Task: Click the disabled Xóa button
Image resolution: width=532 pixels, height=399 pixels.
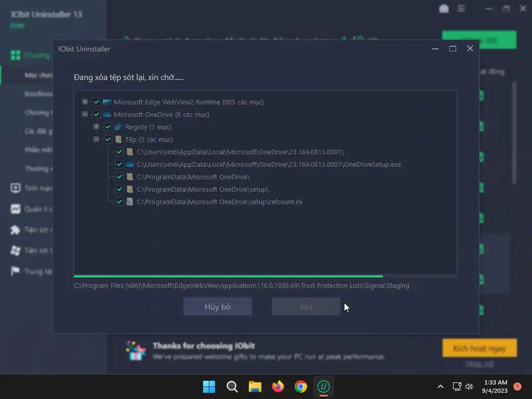Action: (x=305, y=307)
